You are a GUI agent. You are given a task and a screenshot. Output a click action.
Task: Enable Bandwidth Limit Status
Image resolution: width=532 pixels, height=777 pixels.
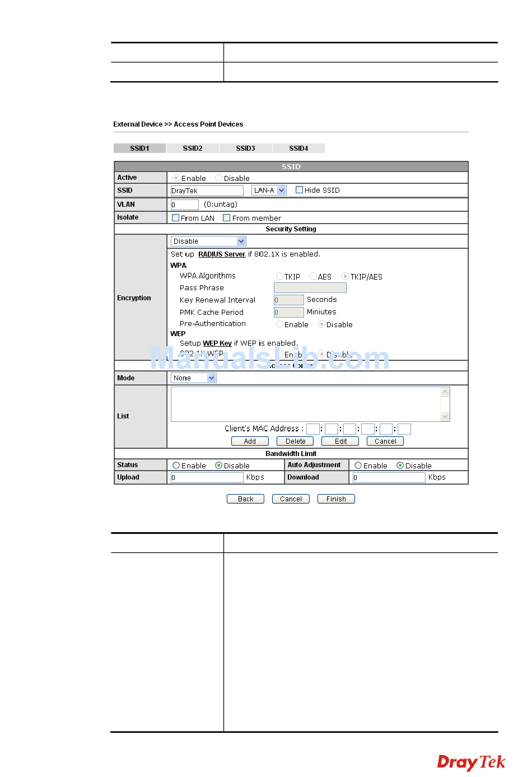tap(176, 466)
